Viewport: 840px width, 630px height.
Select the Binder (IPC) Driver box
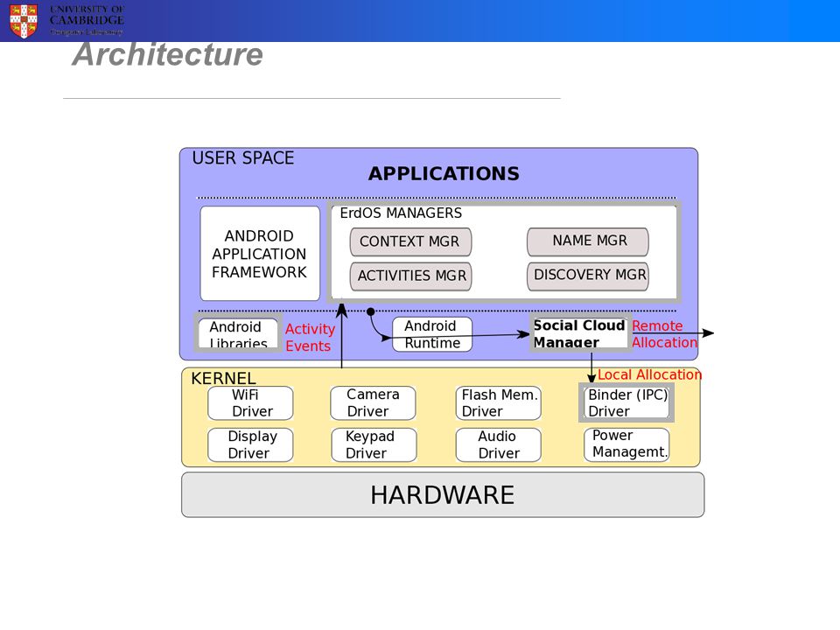(x=626, y=402)
